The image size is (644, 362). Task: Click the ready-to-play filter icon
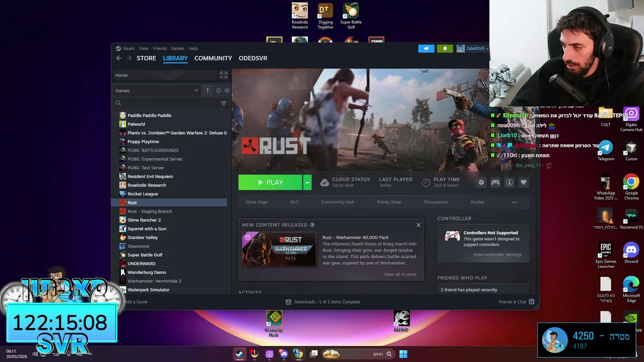coord(227,90)
